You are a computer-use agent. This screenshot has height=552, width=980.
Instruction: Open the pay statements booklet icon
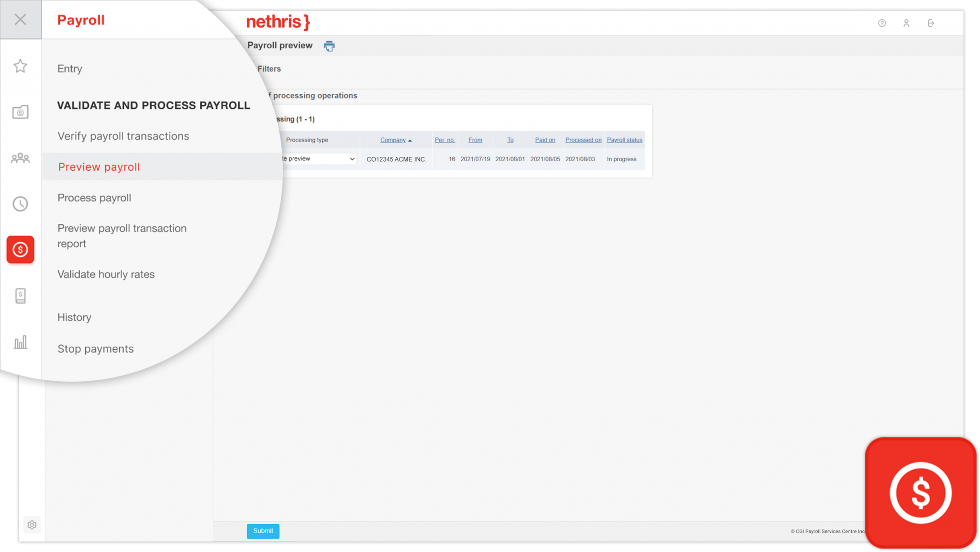tap(20, 296)
